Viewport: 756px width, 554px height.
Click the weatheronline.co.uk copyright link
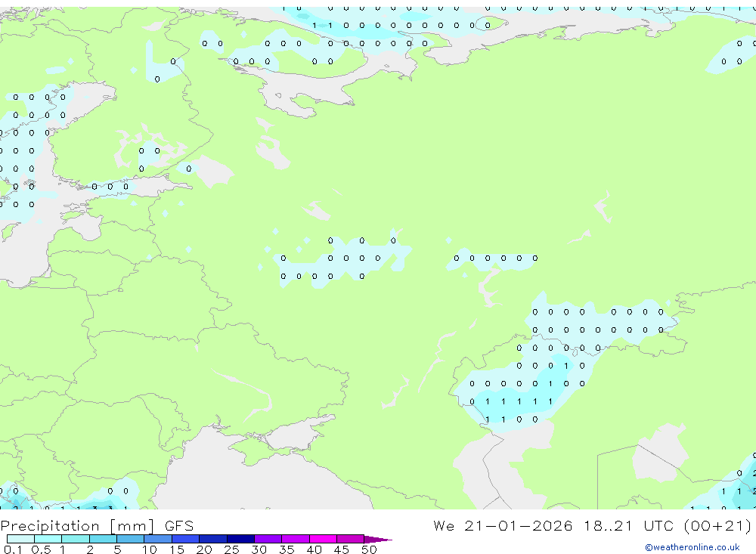pos(692,547)
